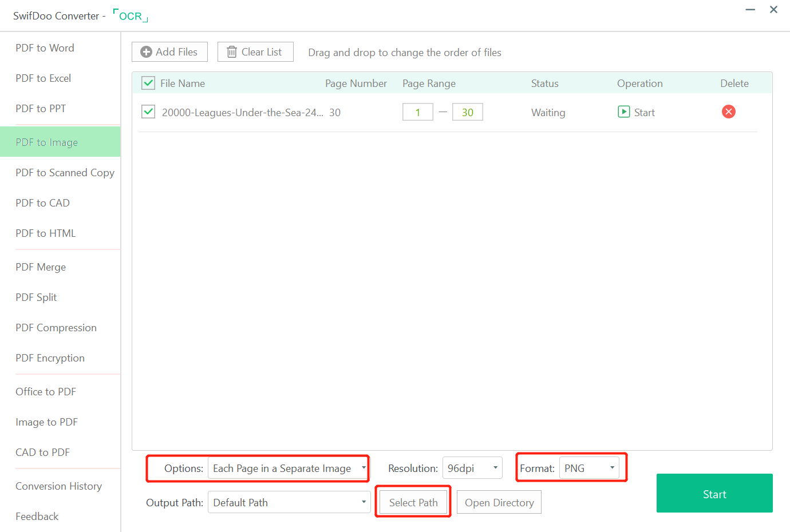The width and height of the screenshot is (790, 532).
Task: Select PDF Compression
Action: 56,328
